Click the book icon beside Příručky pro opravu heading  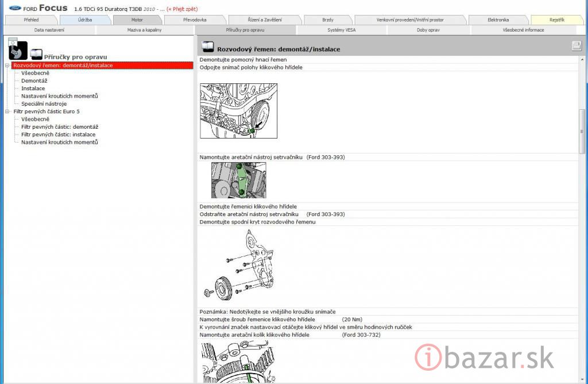click(x=36, y=54)
